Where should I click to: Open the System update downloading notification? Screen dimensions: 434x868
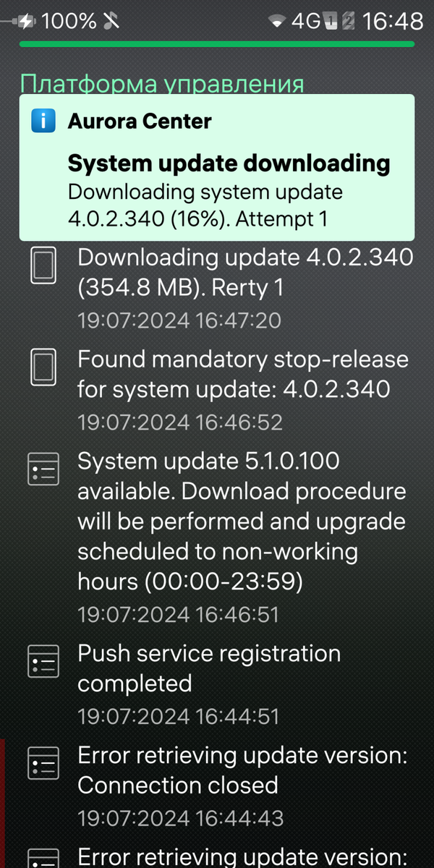[217, 167]
